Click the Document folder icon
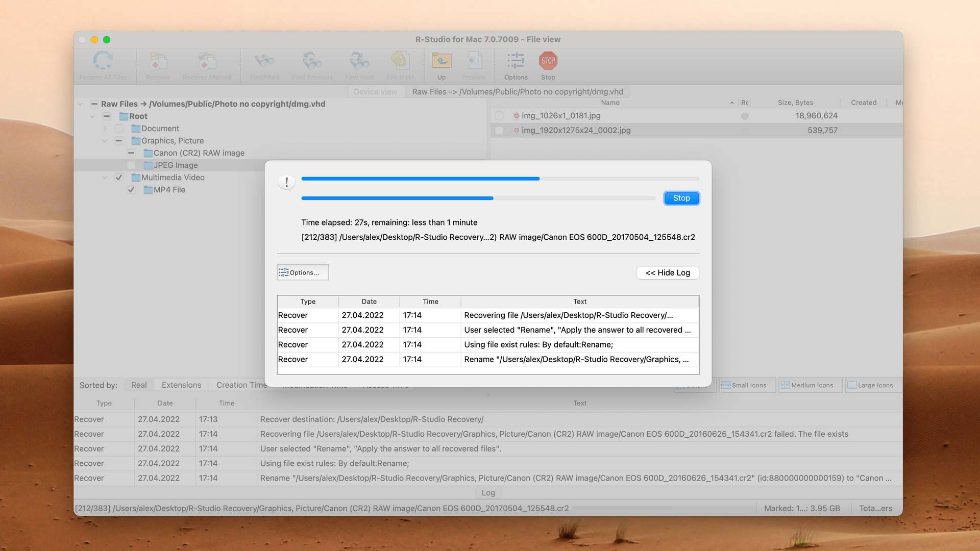Viewport: 980px width, 551px height. pyautogui.click(x=136, y=129)
